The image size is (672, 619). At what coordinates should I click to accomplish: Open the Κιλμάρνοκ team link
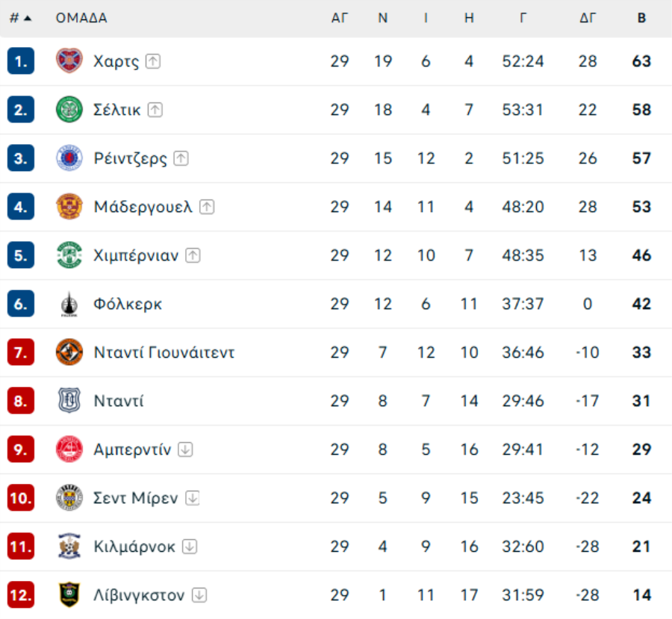[x=134, y=547]
